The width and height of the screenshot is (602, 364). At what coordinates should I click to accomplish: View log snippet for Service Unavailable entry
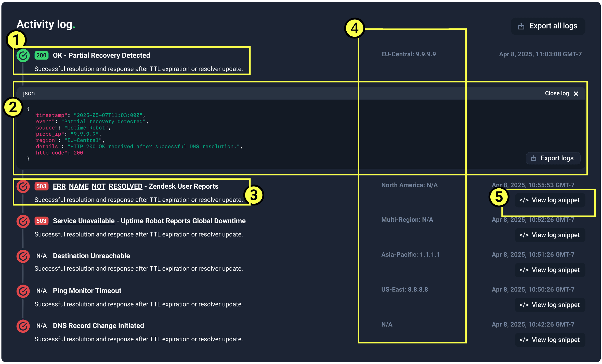tap(550, 235)
